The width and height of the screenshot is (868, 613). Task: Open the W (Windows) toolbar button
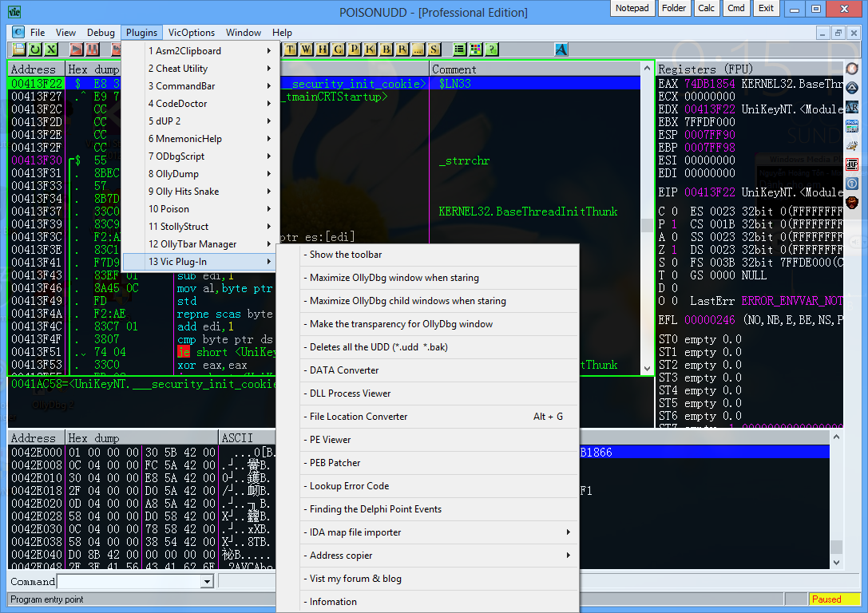[307, 49]
